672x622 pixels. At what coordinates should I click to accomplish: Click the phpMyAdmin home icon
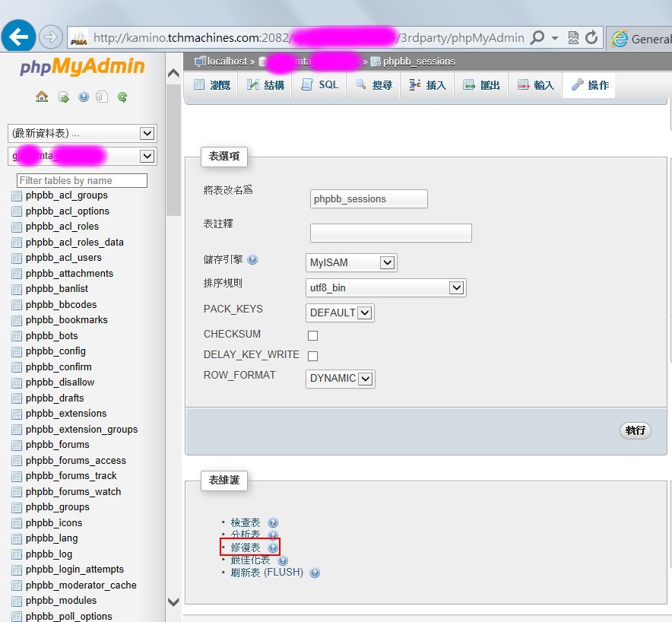pyautogui.click(x=42, y=97)
